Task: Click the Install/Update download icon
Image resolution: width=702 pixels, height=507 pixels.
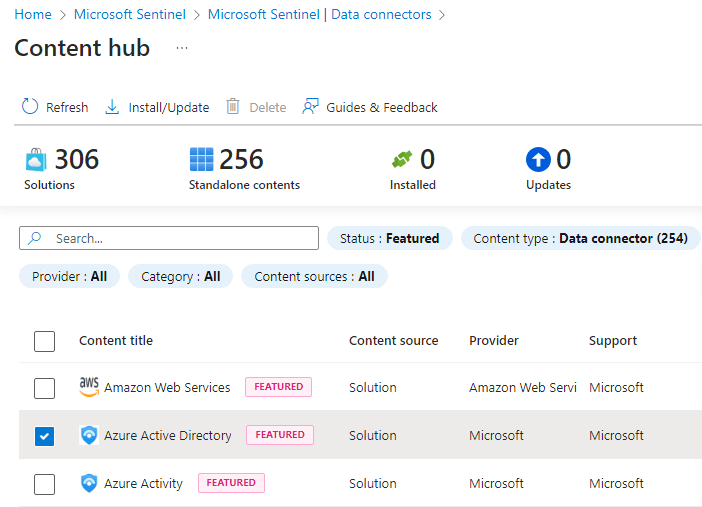Action: 112,107
